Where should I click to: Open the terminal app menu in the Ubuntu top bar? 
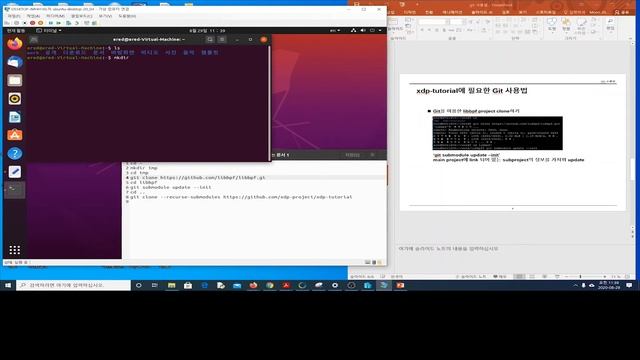coord(49,31)
